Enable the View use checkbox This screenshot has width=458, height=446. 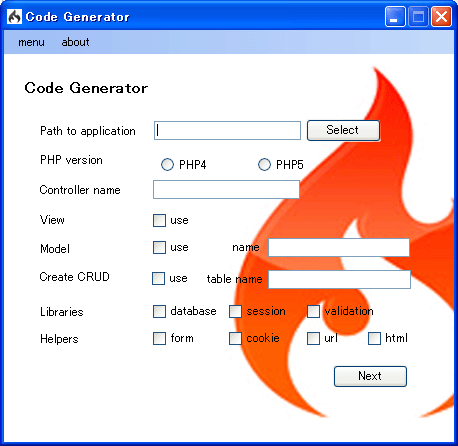coord(159,220)
